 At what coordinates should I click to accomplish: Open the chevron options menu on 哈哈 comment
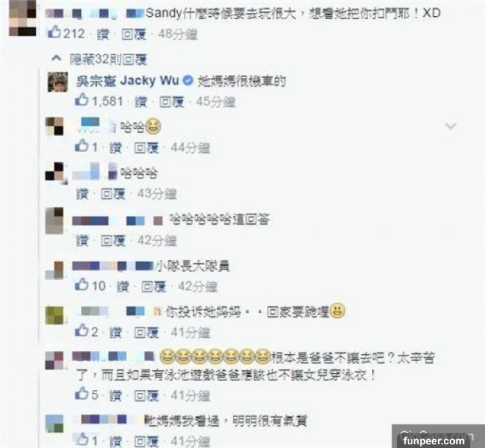tap(450, 126)
